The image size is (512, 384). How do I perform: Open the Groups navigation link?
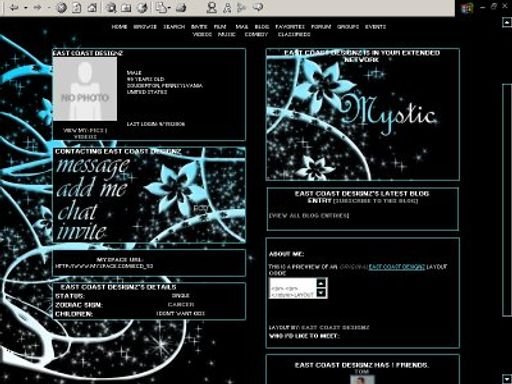[348, 27]
